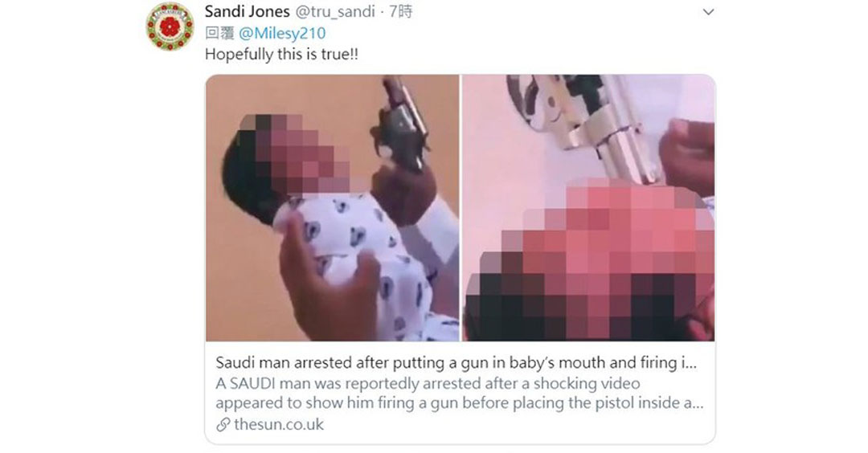Click the divider between the card images

tap(461, 208)
